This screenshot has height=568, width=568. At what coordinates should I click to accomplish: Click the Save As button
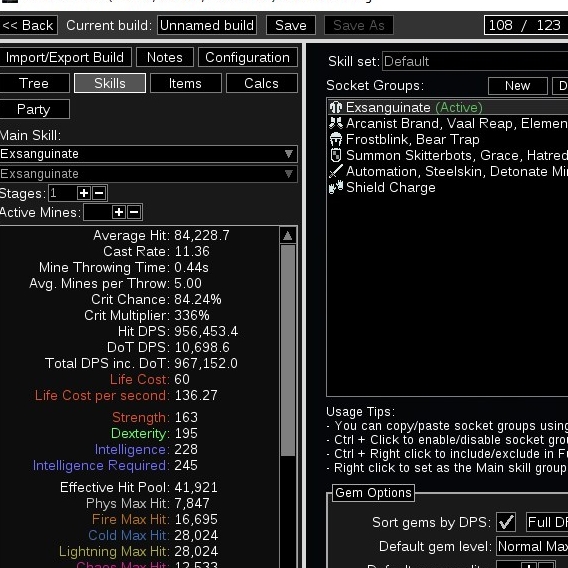click(359, 25)
